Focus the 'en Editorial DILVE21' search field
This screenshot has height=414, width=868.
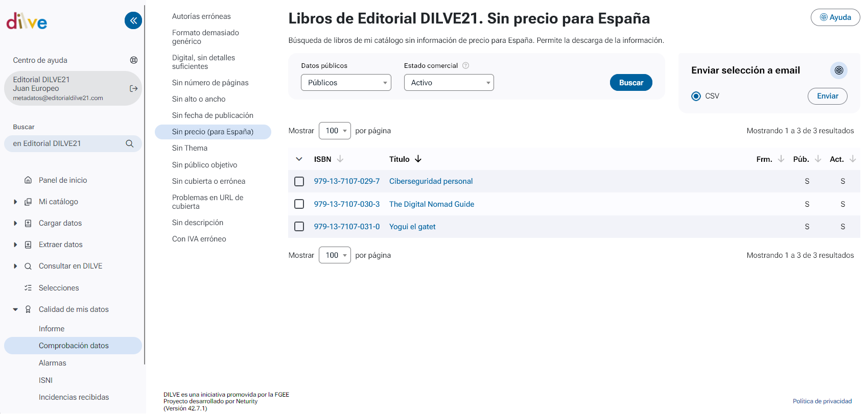[x=66, y=143]
